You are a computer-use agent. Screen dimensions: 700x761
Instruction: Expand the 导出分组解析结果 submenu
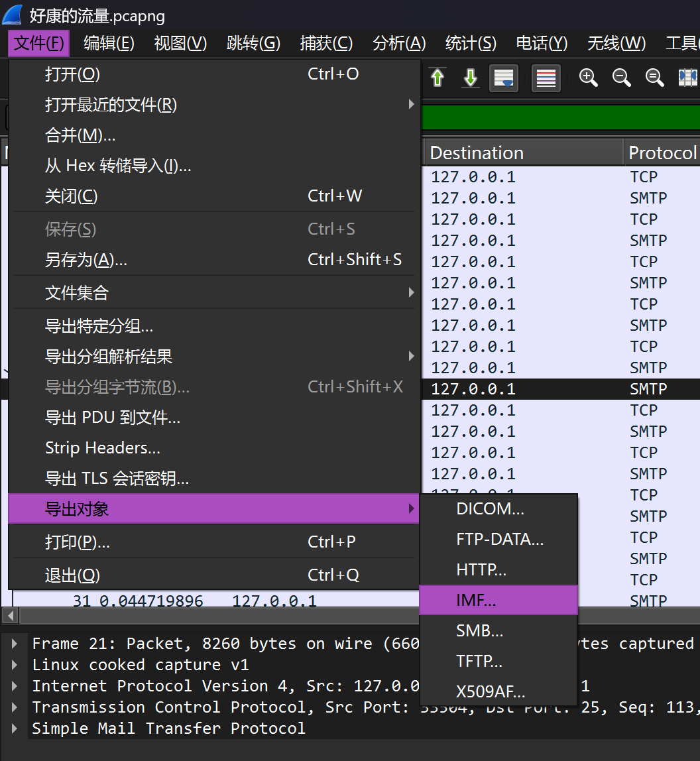(214, 357)
